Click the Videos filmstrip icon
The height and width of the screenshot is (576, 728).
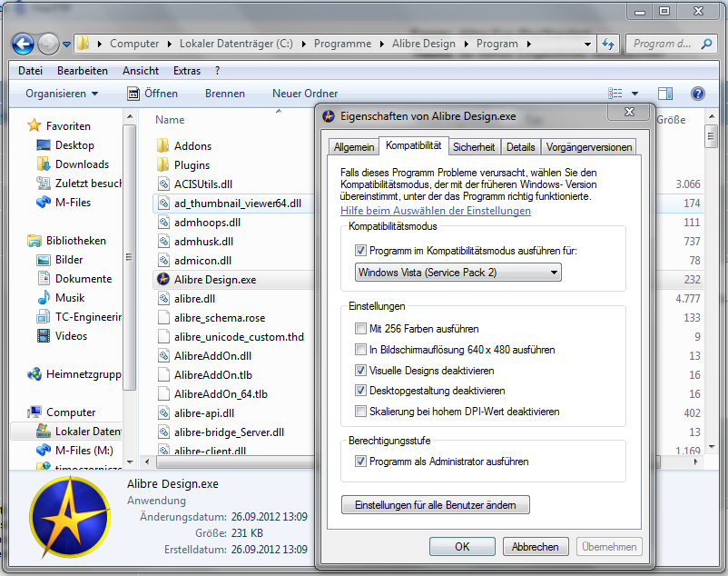coord(44,335)
